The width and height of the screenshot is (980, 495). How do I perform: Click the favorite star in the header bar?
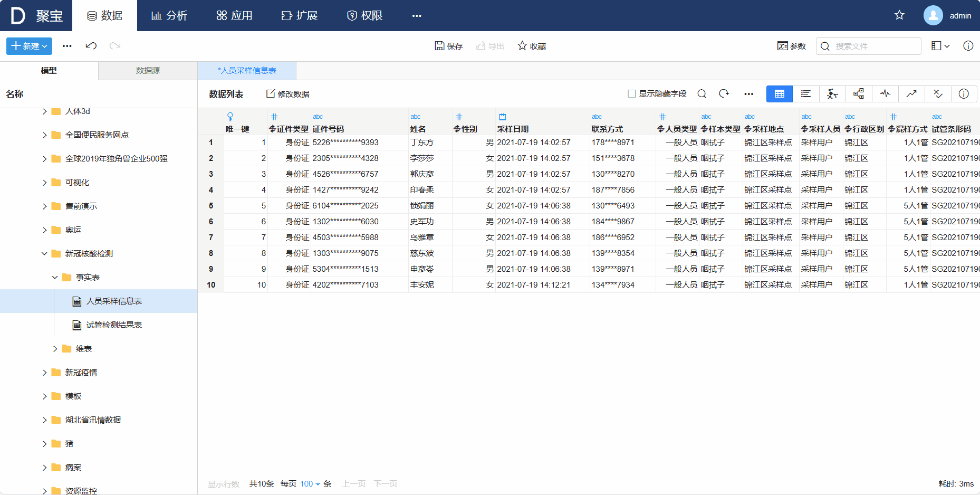[900, 15]
